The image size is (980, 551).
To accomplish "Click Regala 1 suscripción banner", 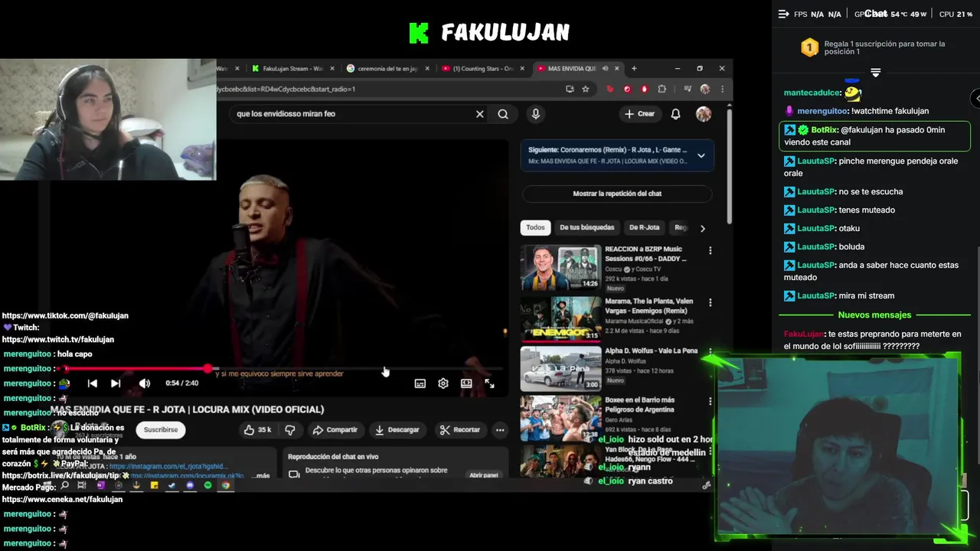I will click(x=874, y=48).
